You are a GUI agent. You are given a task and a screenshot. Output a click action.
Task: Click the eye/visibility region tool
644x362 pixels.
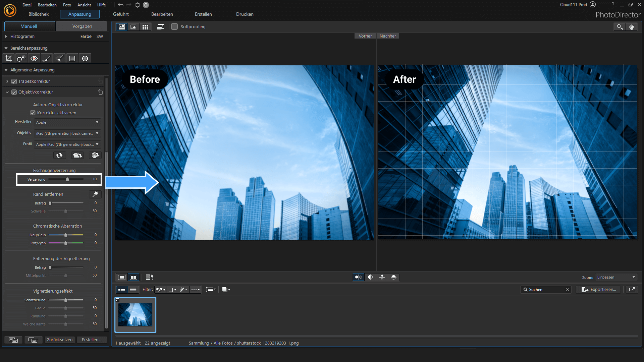coord(34,58)
